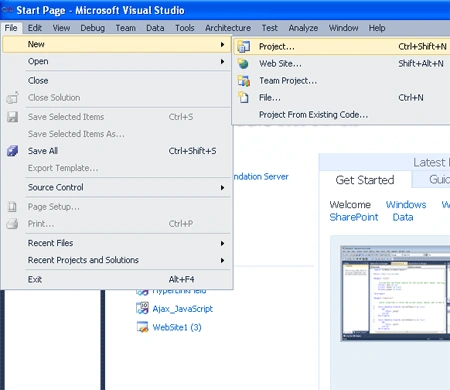Click the Page Setup icon
Viewport: 450px width, 390px height.
[12, 207]
